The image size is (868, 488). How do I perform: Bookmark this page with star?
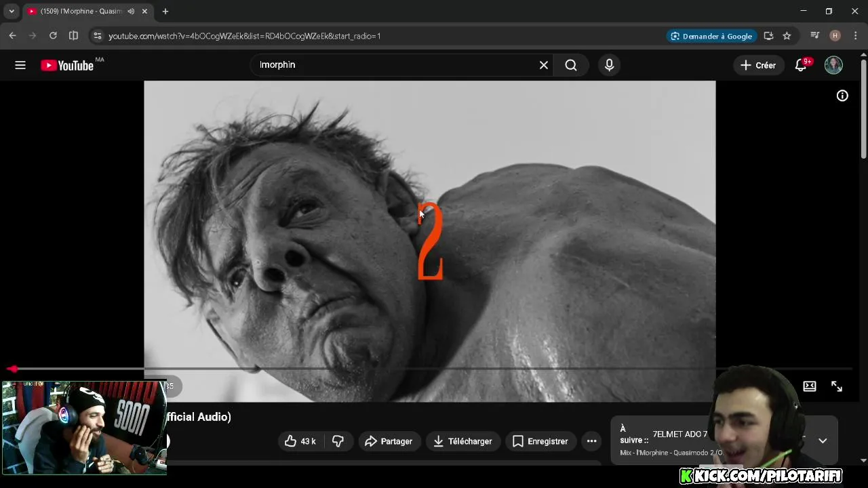[787, 36]
